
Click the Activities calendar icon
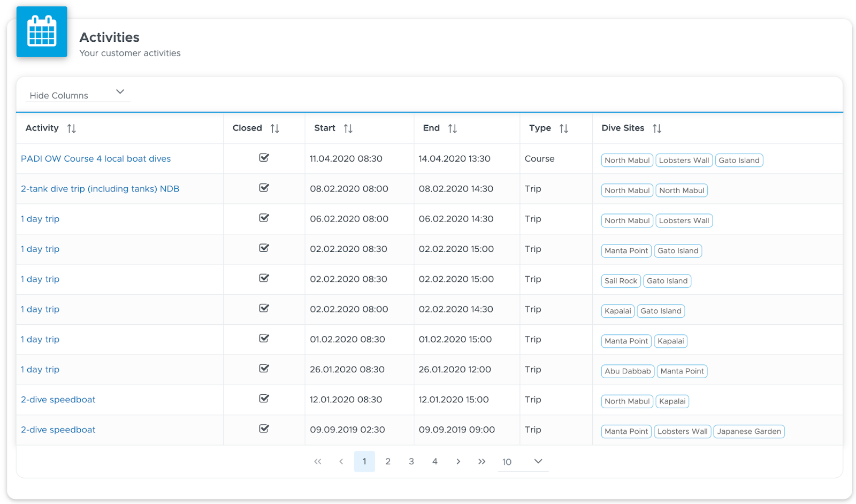(x=42, y=32)
